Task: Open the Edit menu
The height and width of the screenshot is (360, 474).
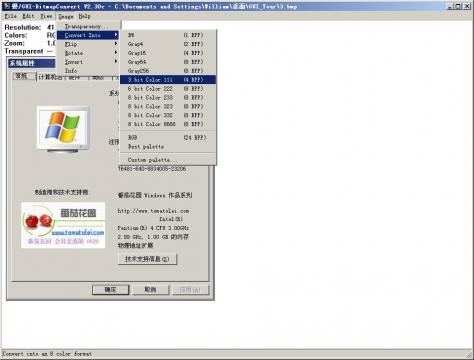Action: [28, 16]
